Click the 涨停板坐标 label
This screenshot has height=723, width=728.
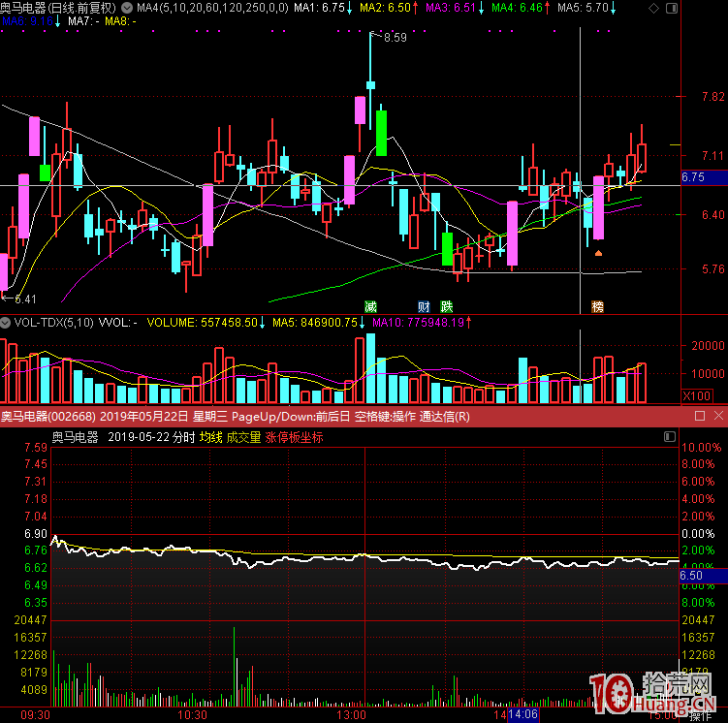click(x=294, y=438)
